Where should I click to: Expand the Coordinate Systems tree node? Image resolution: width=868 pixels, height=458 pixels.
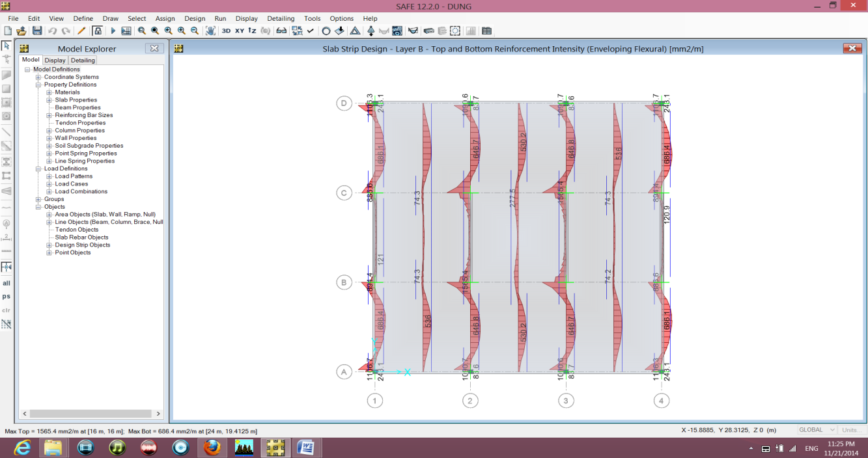click(x=38, y=77)
